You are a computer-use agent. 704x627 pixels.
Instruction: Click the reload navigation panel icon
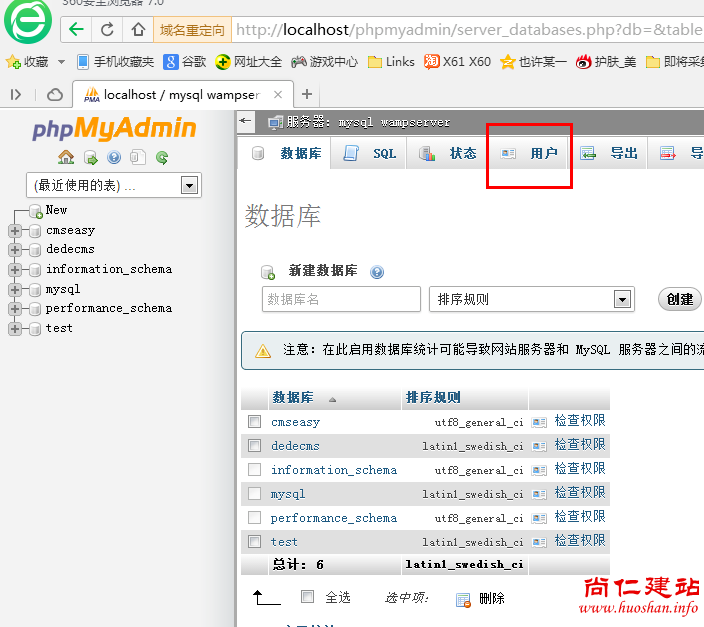pos(162,157)
